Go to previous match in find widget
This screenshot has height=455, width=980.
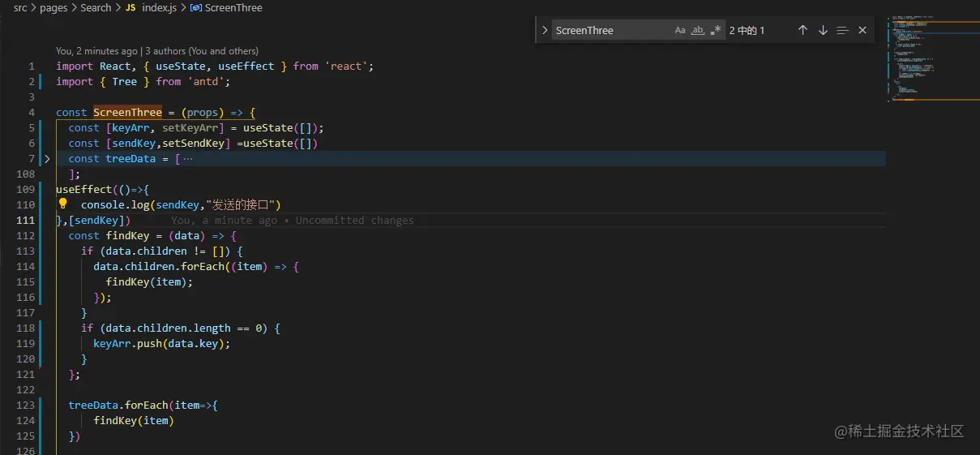point(802,30)
